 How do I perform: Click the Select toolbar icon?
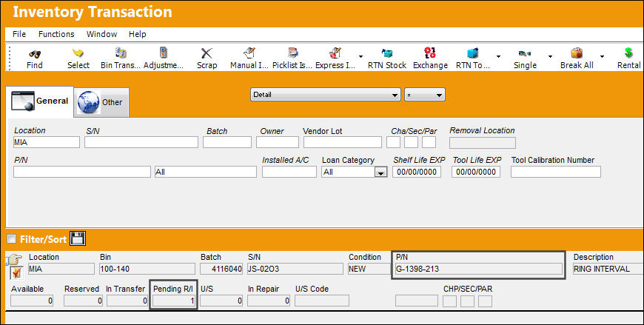coord(78,53)
